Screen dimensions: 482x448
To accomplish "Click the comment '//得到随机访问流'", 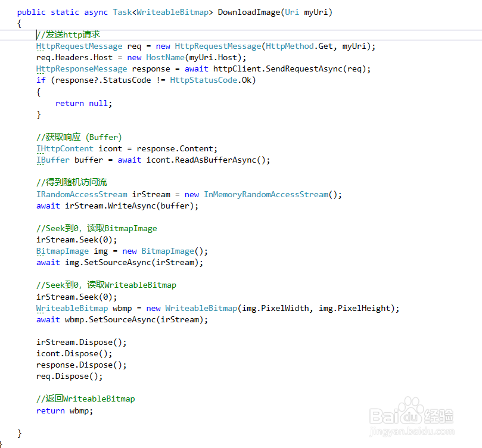I will pos(71,182).
